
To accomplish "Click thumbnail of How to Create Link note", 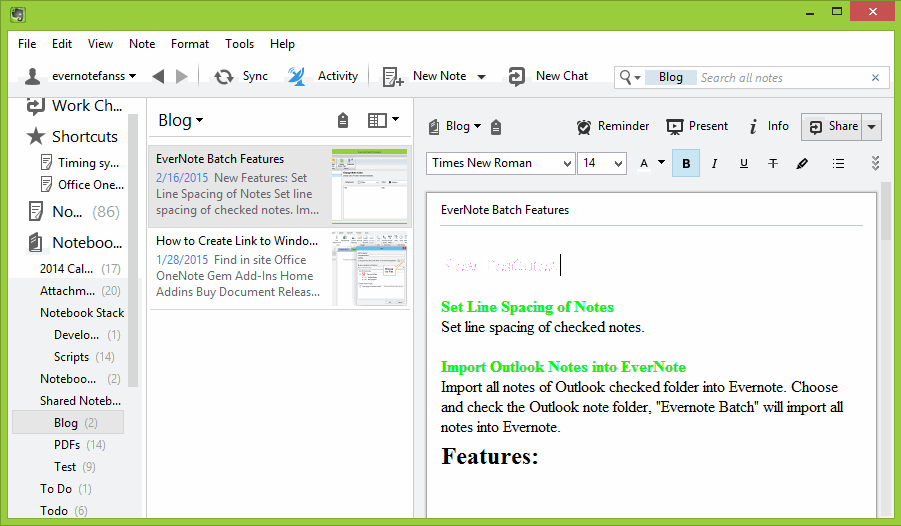I will 369,268.
